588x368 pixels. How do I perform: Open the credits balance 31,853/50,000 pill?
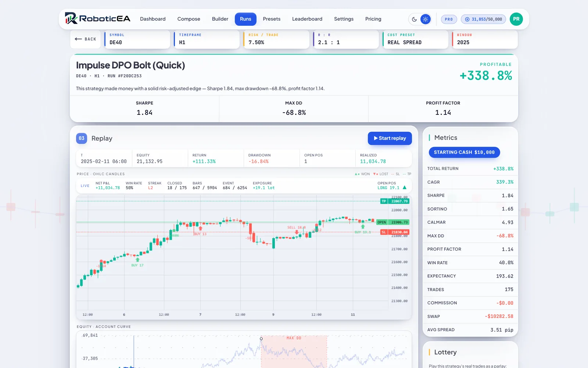point(483,19)
